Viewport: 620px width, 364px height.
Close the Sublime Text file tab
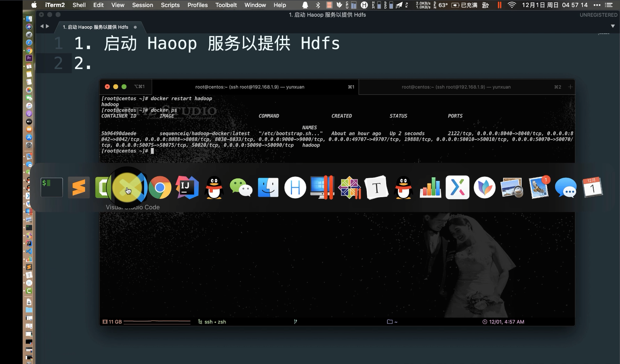135,27
